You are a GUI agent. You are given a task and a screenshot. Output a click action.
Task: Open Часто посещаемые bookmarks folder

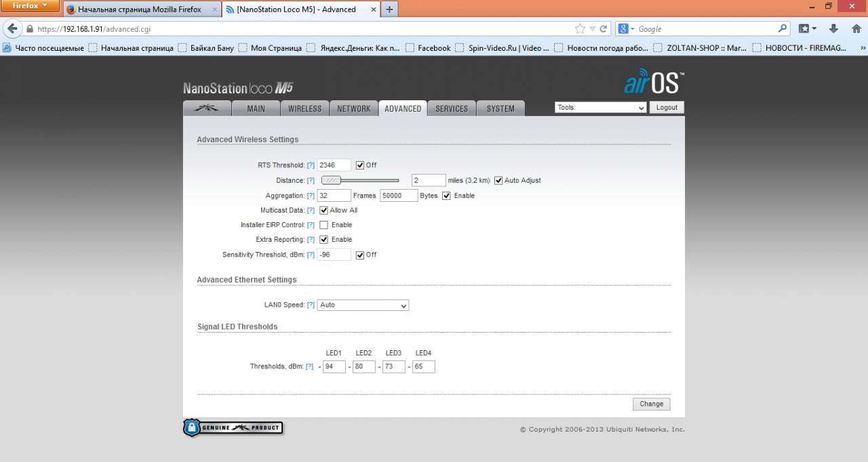pyautogui.click(x=43, y=48)
